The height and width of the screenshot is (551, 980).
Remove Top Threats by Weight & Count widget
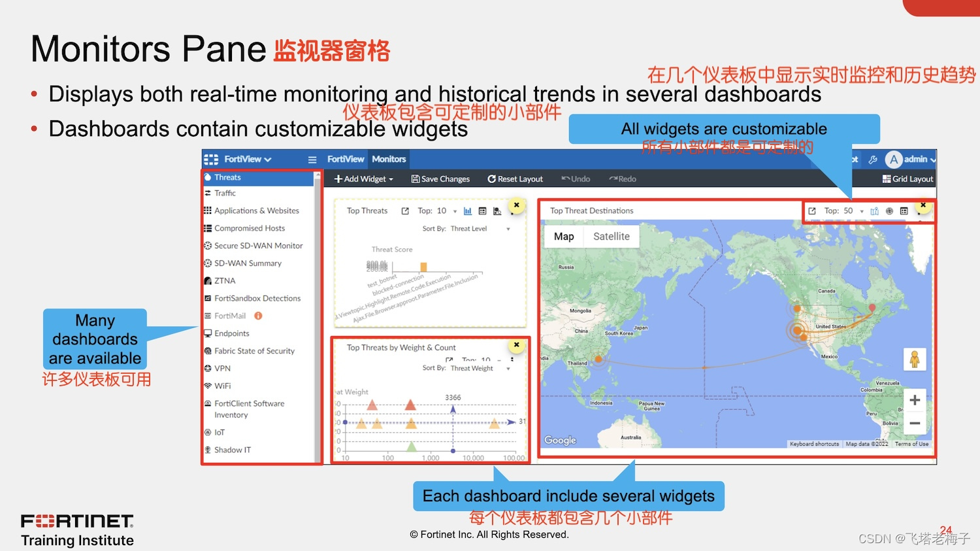tap(516, 345)
